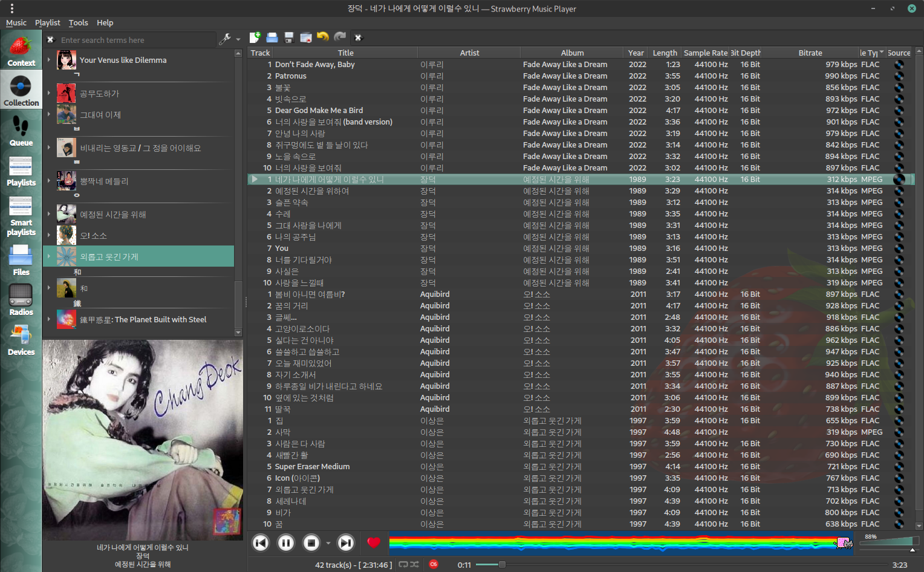Open the Context sidebar tab
924x572 pixels.
click(21, 51)
